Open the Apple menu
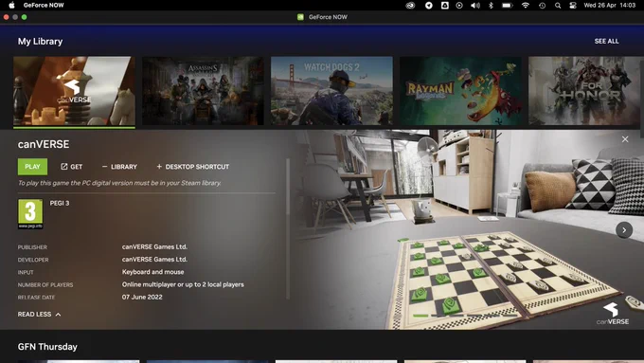 tap(11, 6)
